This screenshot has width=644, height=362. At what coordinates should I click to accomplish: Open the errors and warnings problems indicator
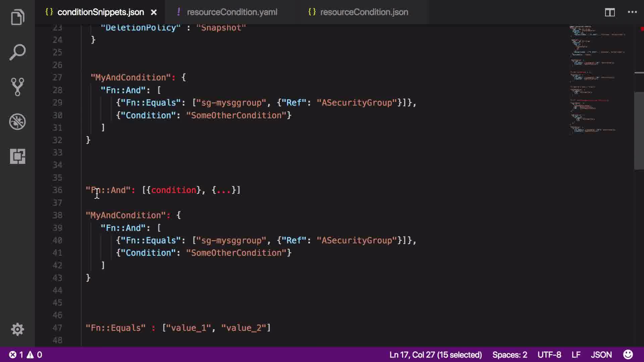click(x=25, y=355)
